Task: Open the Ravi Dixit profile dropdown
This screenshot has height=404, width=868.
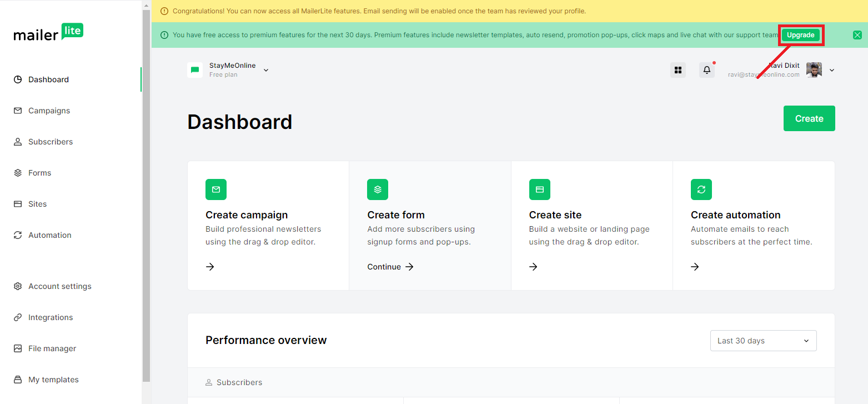Action: [831, 70]
